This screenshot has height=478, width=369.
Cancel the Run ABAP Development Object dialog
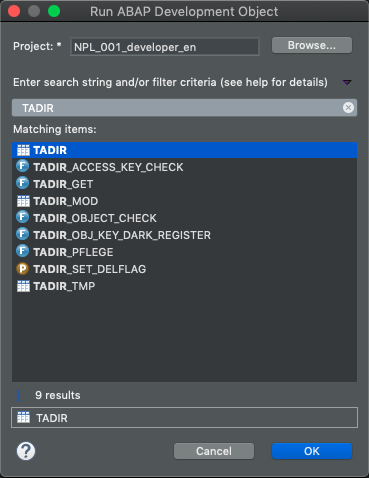(x=214, y=451)
